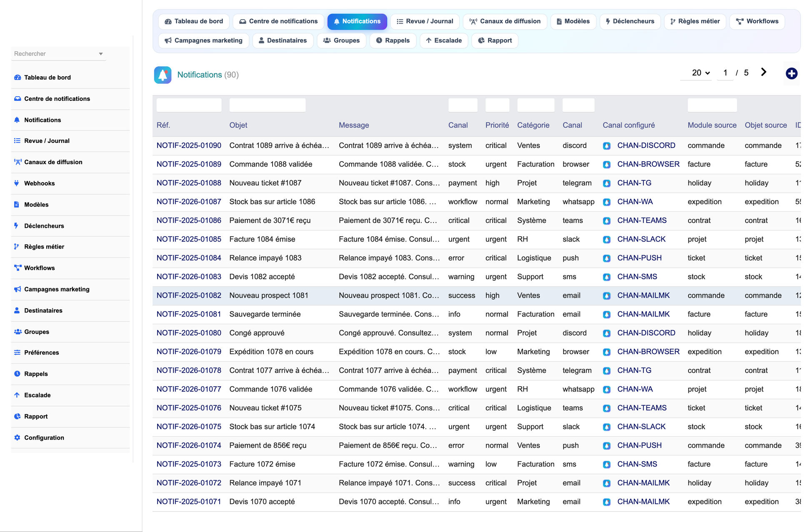
Task: Open the Workflows tab
Action: click(757, 21)
